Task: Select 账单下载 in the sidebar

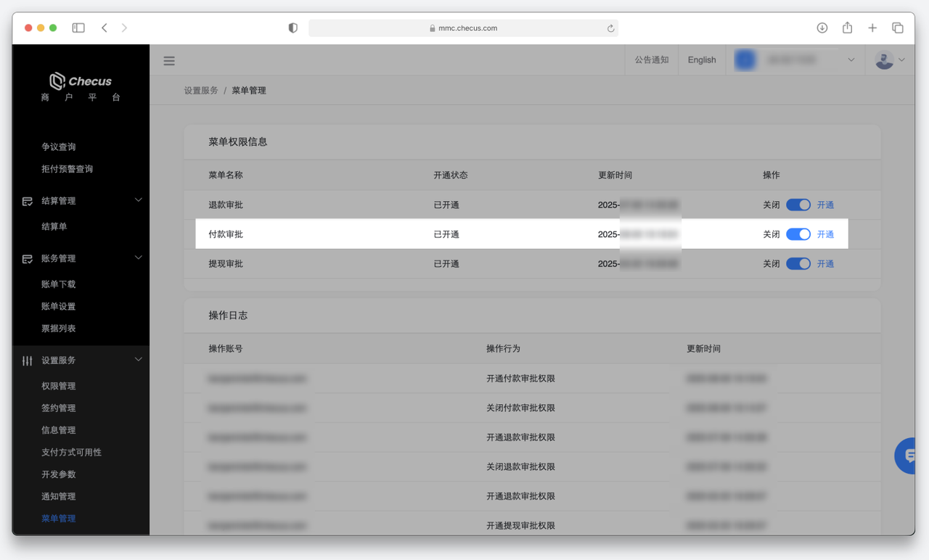Action: point(59,284)
